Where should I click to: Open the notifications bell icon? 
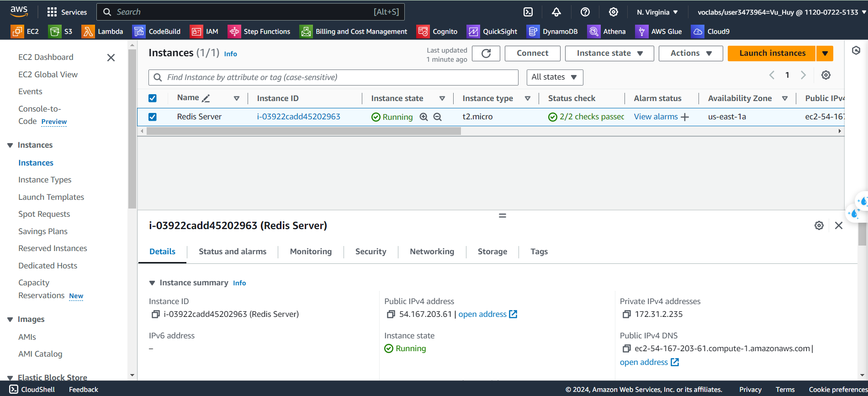pos(556,12)
